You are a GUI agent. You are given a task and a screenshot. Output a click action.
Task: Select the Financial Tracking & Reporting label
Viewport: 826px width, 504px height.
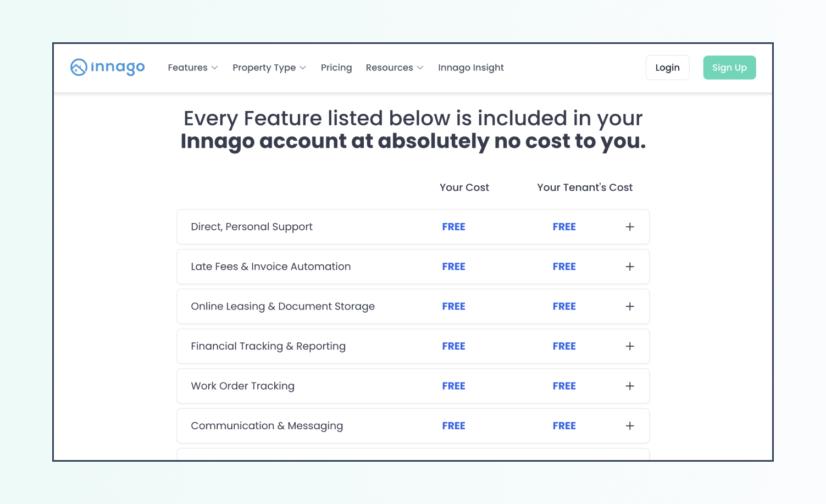point(268,346)
